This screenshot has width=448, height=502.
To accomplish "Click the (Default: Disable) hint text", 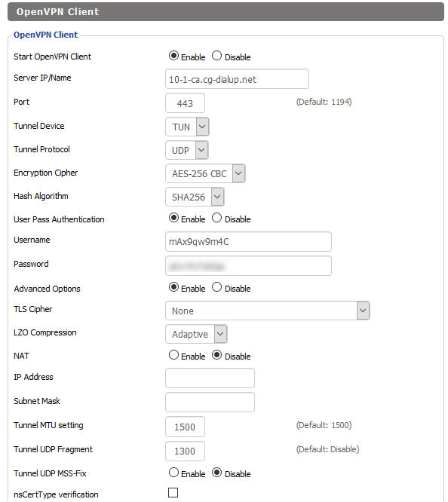I will tap(327, 449).
